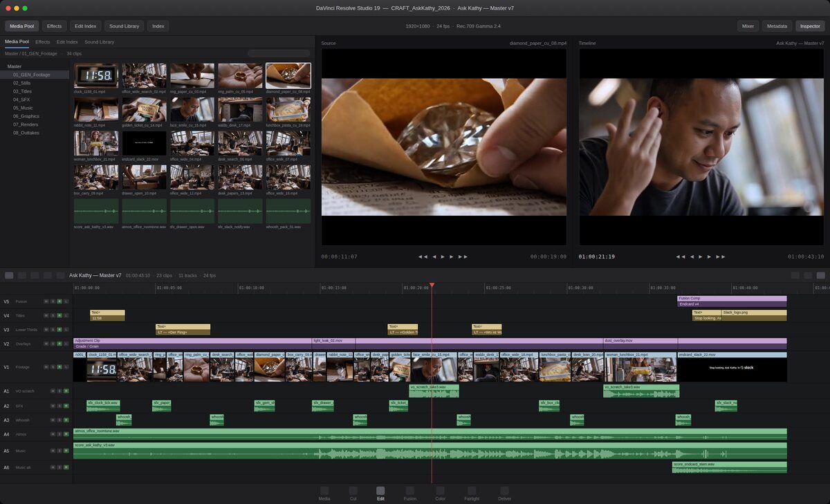Viewport: 830px width, 504px height.
Task: Click fast-forward in the Timeline viewer
Action: [x=720, y=256]
